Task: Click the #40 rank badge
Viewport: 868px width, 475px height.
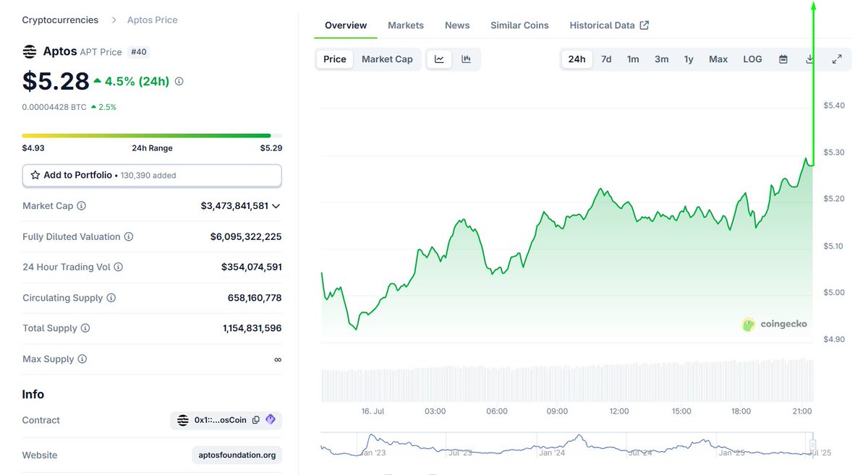Action: point(139,52)
